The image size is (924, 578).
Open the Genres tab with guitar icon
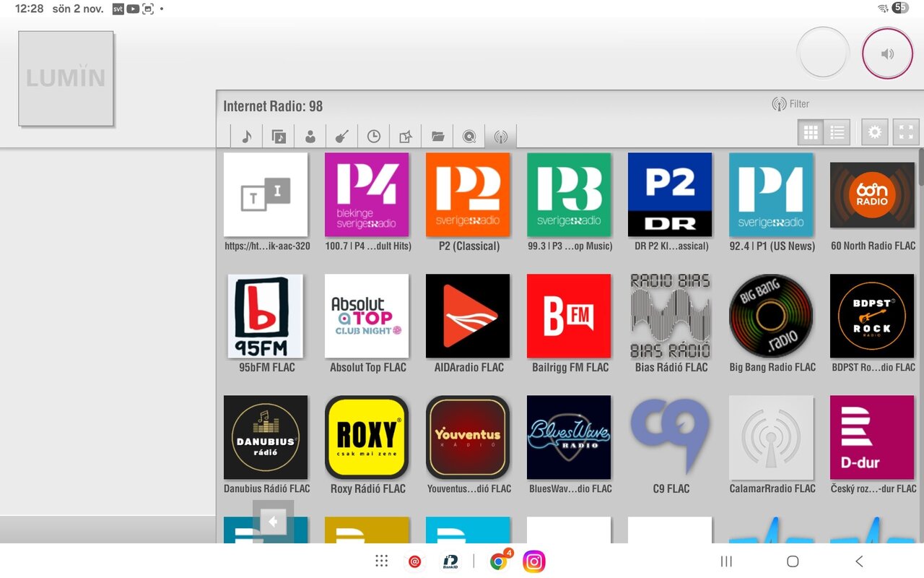(x=342, y=136)
